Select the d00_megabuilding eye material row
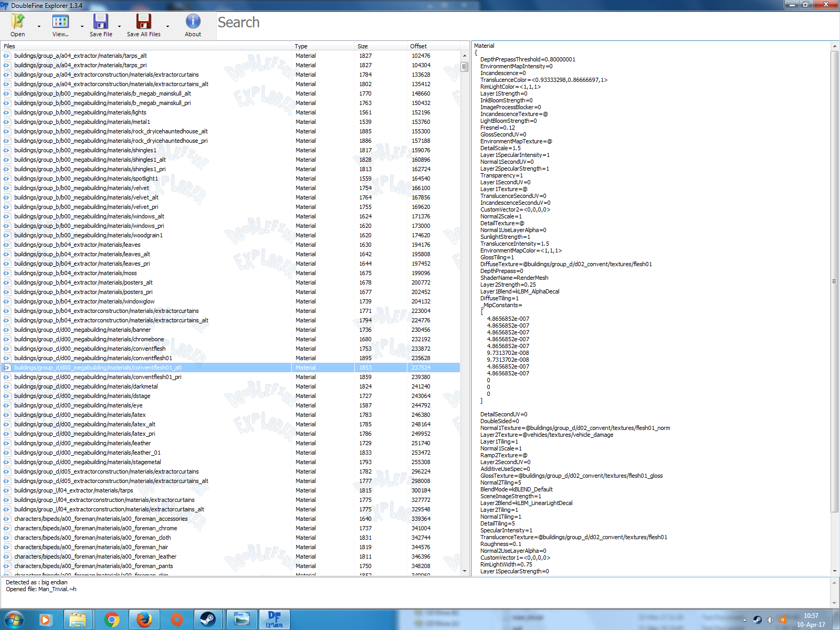This screenshot has height=630, width=840. pos(230,405)
